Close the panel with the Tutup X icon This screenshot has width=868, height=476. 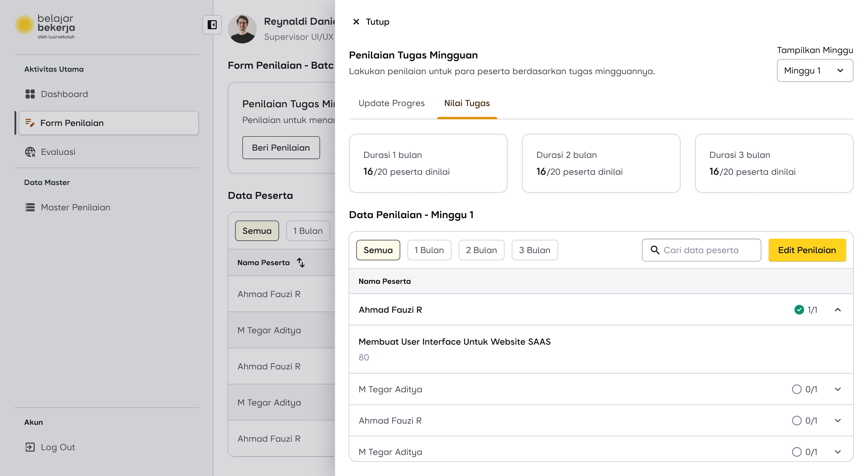[356, 22]
